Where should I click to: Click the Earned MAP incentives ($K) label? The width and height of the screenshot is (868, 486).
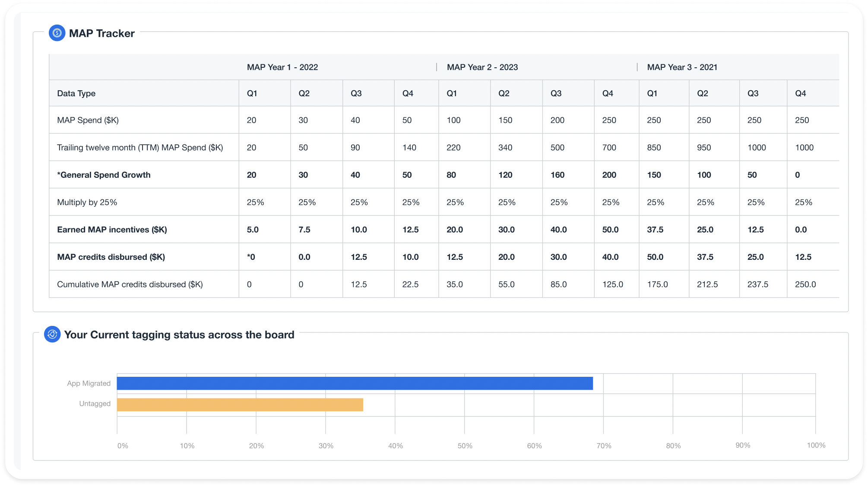112,230
